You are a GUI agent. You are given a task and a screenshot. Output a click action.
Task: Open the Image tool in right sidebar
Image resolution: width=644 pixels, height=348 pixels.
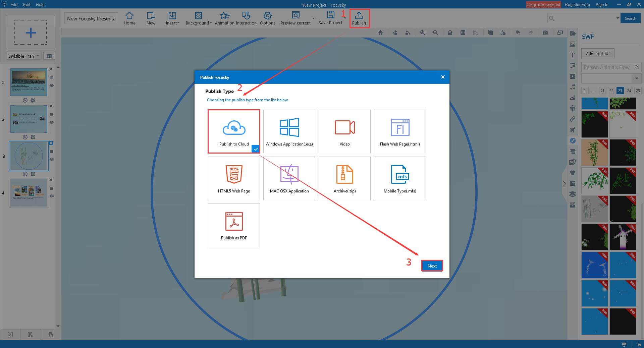pos(573,44)
